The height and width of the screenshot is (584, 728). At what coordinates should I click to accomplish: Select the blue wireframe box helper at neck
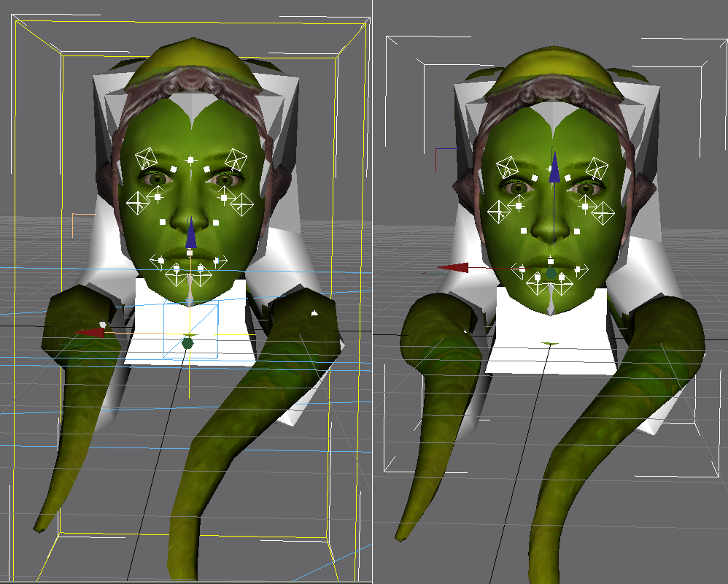point(190,331)
